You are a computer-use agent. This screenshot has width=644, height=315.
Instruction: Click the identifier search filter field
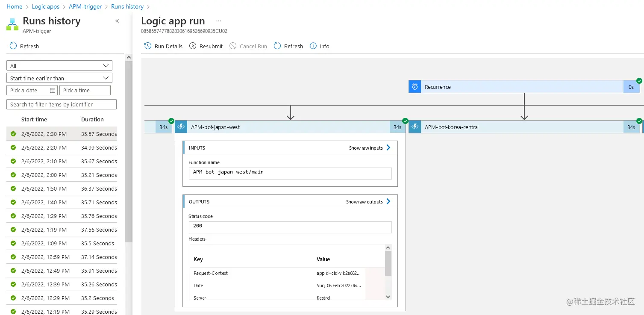tap(62, 104)
